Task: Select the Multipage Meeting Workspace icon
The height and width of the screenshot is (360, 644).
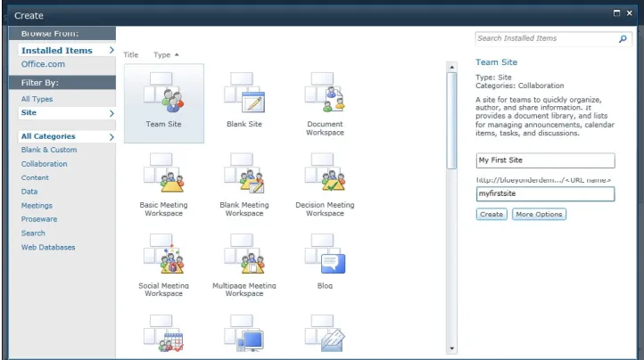Action: (x=244, y=254)
